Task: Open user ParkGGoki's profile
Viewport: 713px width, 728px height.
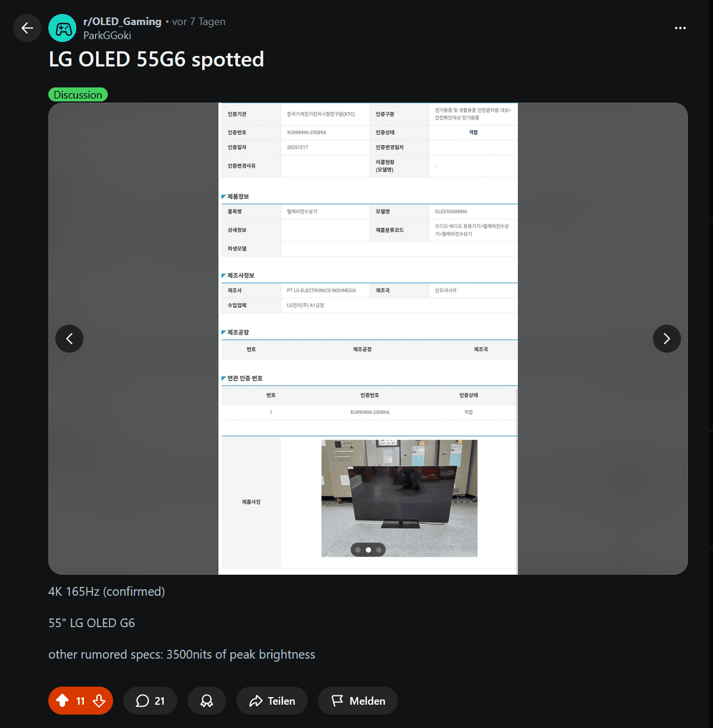Action: tap(107, 36)
